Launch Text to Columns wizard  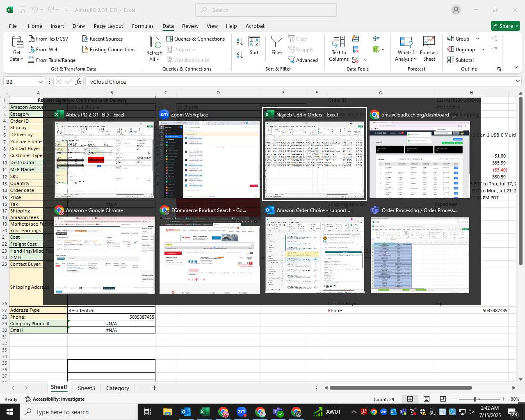(339, 49)
